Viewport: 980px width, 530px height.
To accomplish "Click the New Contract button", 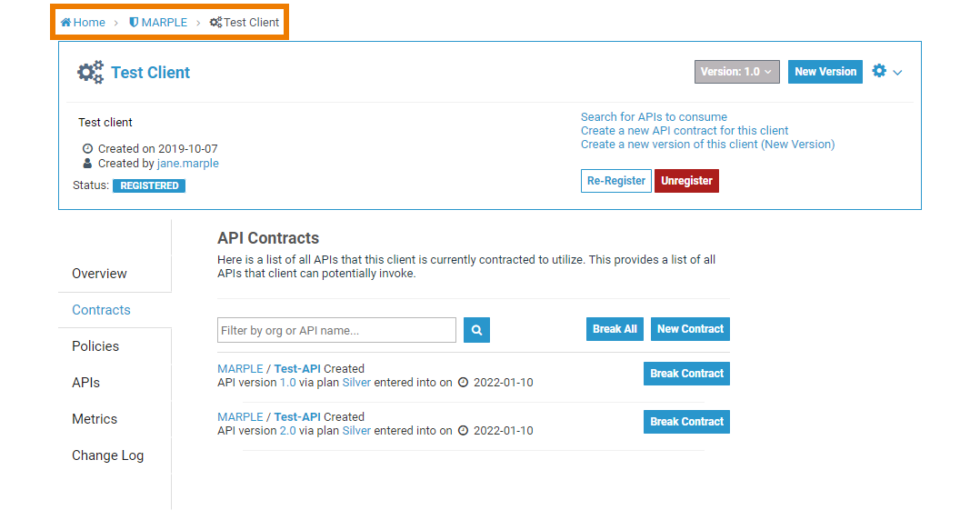I will (x=690, y=329).
